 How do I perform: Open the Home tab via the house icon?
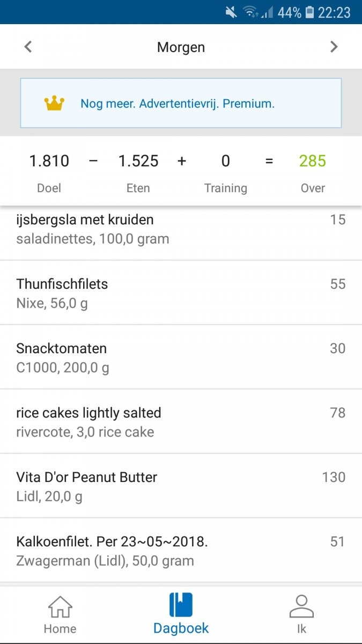[60, 605]
